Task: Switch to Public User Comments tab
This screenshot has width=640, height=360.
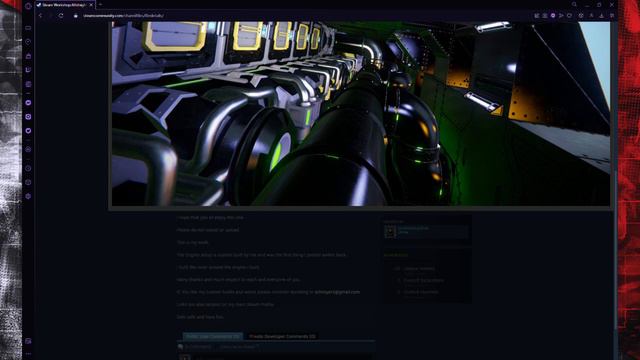Action: (213, 336)
